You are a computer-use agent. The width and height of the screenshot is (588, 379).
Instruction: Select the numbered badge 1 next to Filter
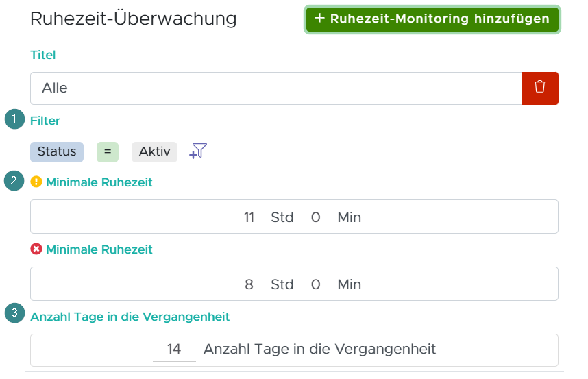click(x=14, y=119)
